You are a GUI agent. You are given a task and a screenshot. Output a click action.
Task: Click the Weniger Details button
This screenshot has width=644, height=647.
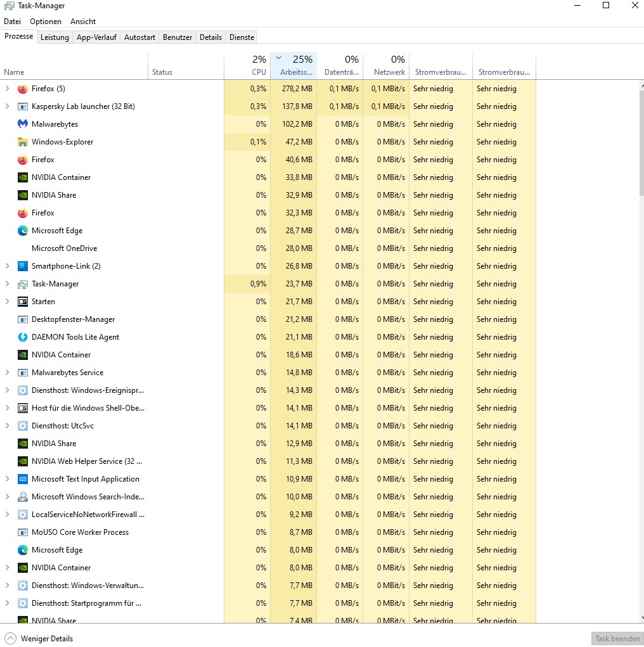(39, 638)
